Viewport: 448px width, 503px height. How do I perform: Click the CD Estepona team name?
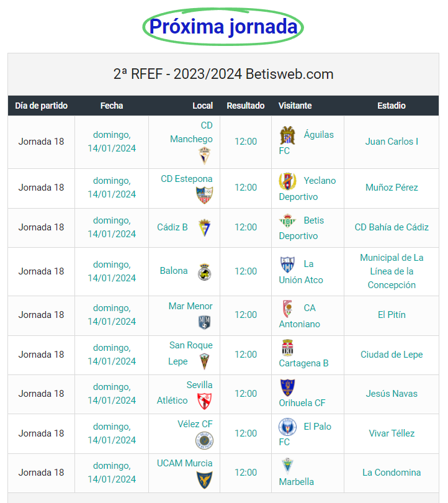pyautogui.click(x=187, y=179)
